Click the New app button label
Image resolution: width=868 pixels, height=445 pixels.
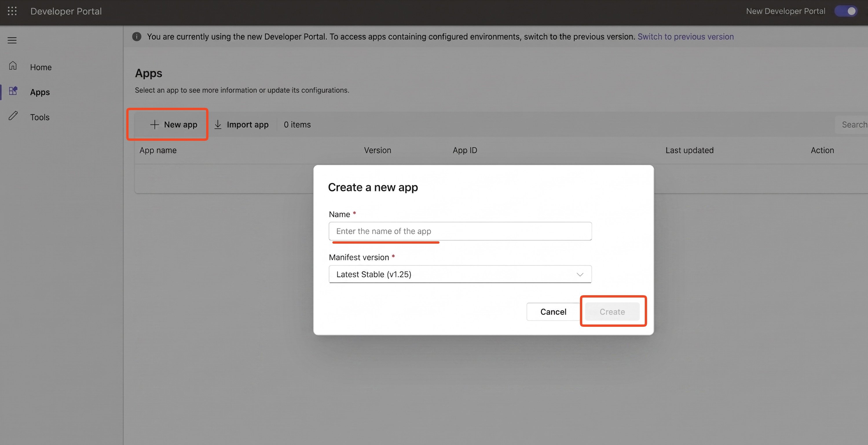(x=181, y=124)
